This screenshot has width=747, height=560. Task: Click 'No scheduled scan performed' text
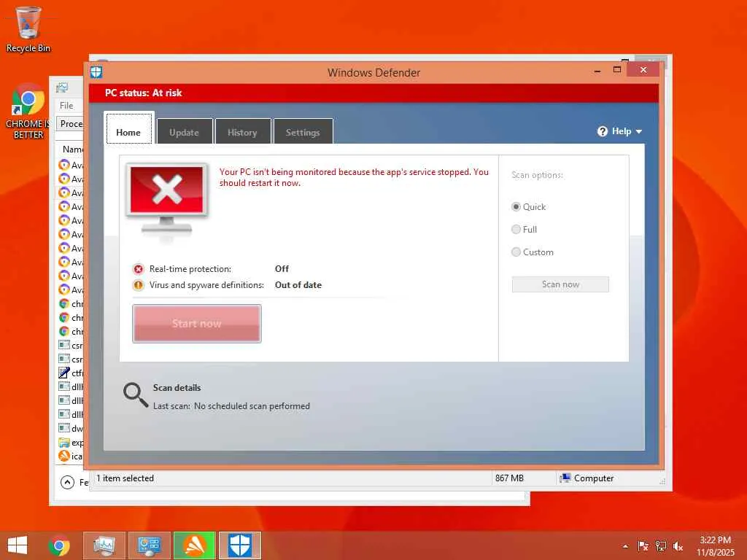[252, 406]
